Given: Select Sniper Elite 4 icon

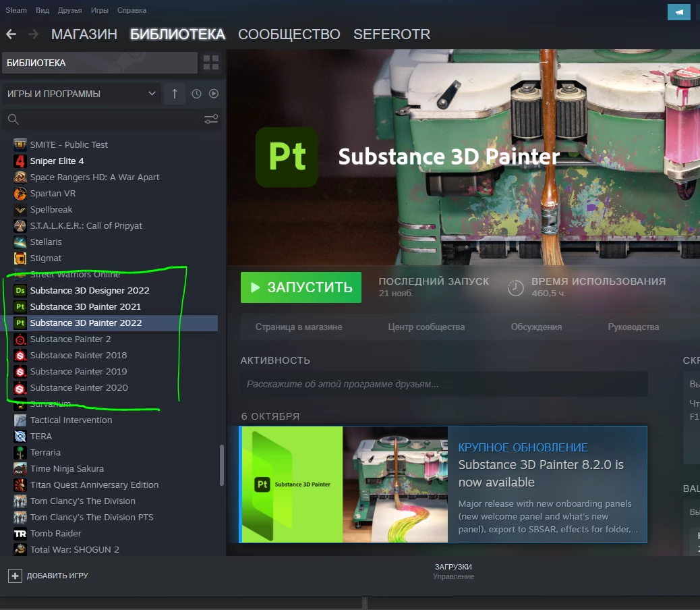Looking at the screenshot, I should [x=20, y=161].
